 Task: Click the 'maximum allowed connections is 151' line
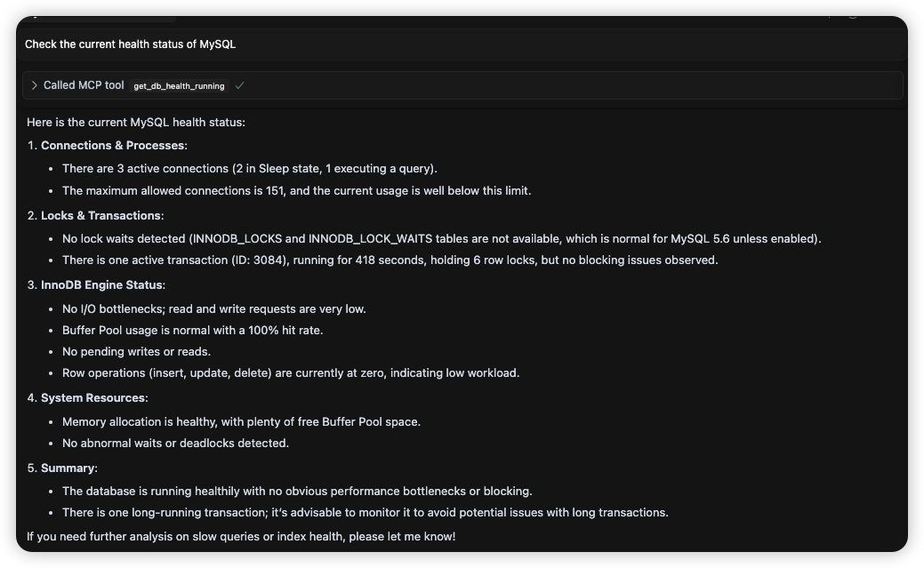point(296,190)
